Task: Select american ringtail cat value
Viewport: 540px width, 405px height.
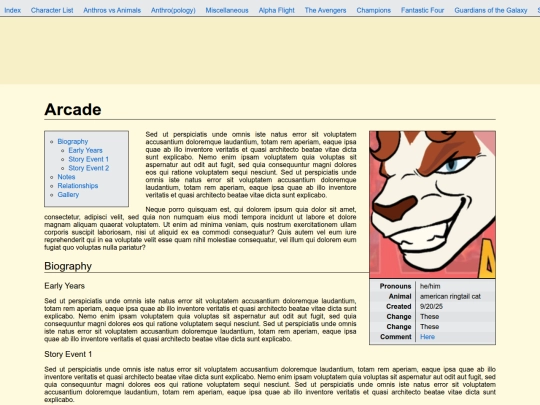Action: point(450,297)
